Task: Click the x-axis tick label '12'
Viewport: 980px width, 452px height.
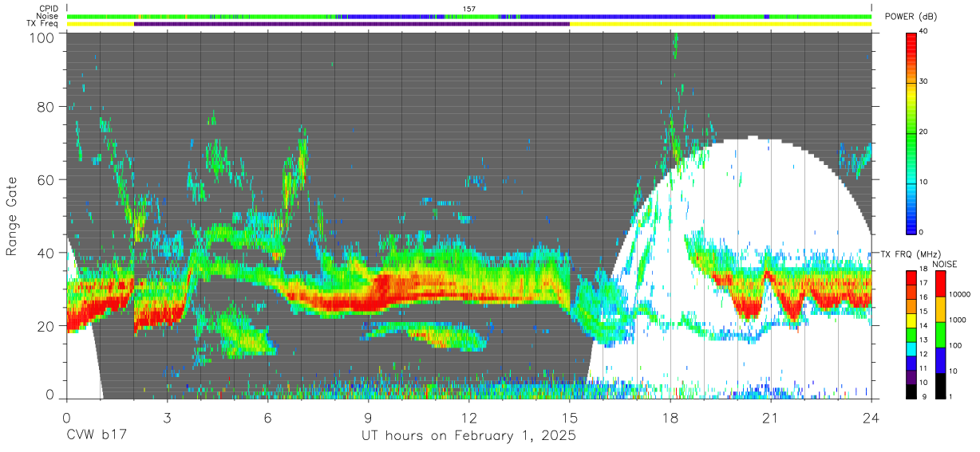Action: (469, 417)
